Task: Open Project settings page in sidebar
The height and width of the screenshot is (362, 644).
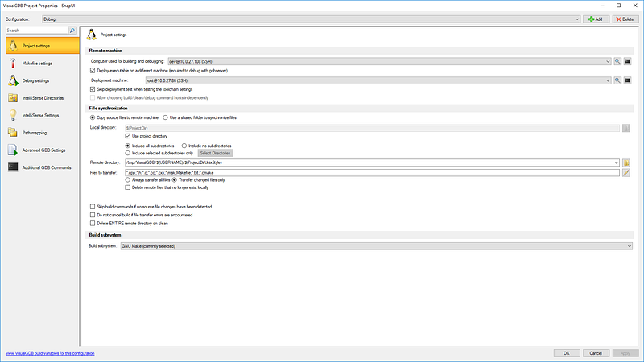Action: click(x=43, y=46)
